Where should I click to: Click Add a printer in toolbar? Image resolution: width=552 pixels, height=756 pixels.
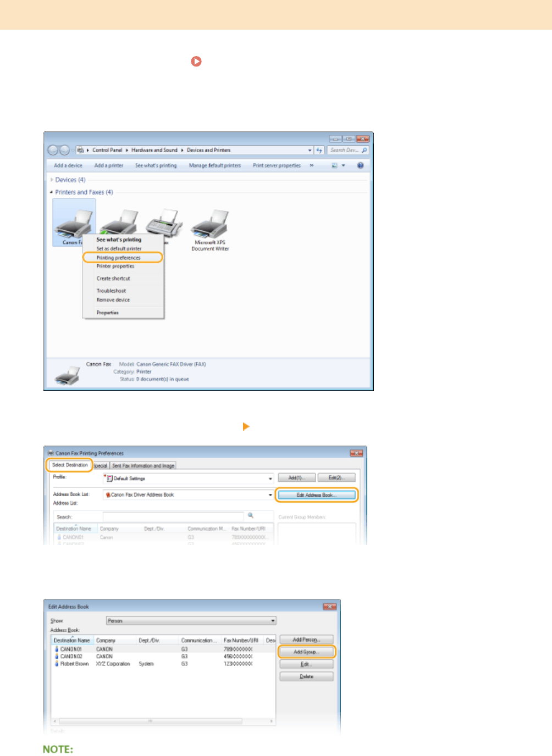tap(108, 165)
